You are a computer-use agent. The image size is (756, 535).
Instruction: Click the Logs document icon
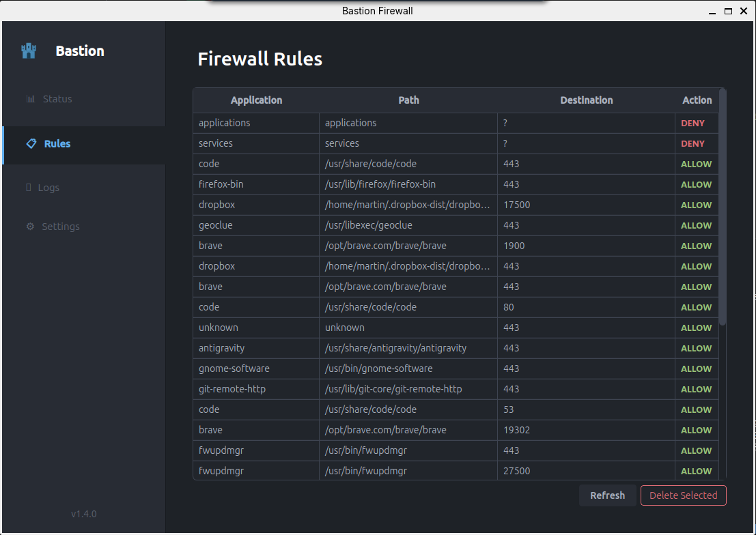(29, 188)
